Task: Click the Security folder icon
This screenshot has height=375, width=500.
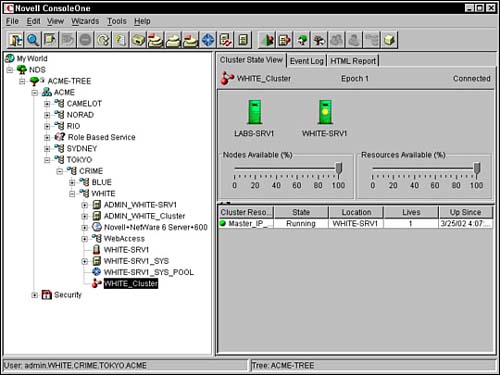Action: coord(47,295)
